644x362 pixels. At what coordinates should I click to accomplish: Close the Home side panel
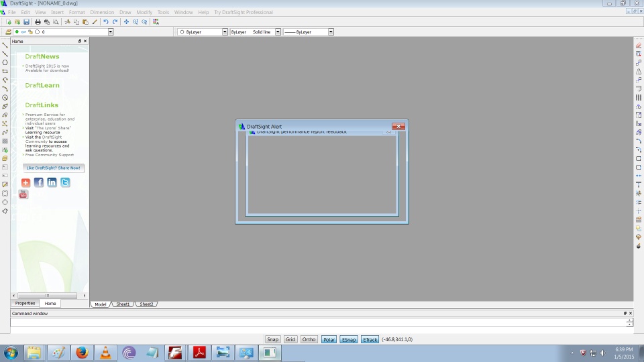pos(85,42)
